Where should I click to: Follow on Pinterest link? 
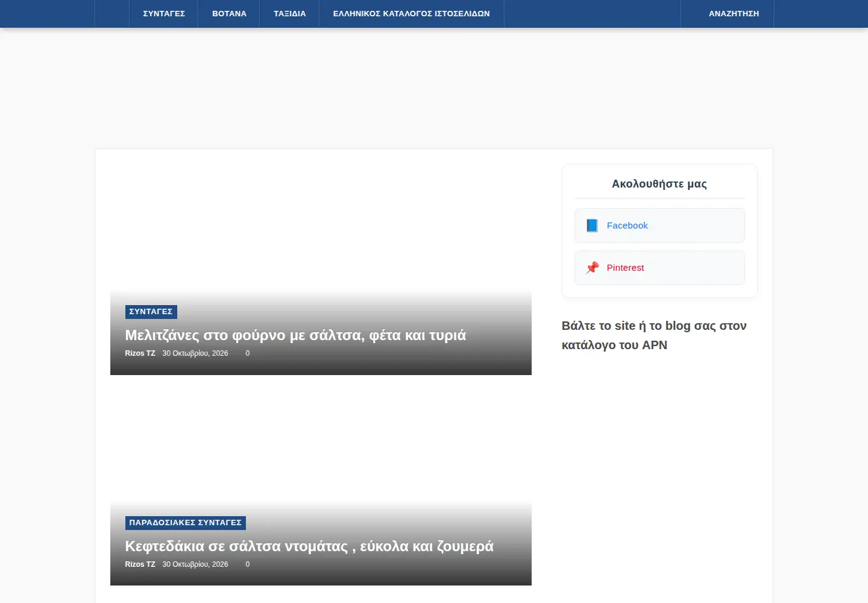tap(659, 268)
